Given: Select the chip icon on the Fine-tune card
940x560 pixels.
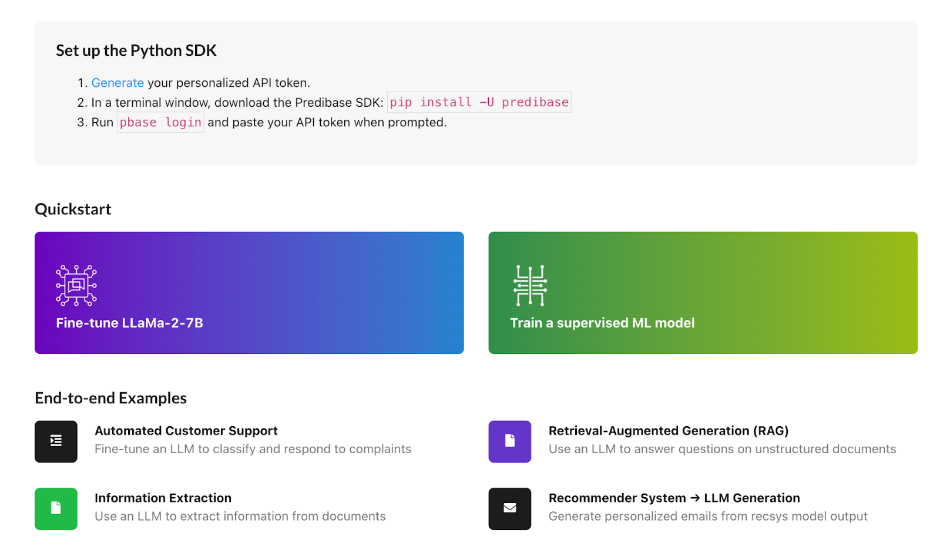Looking at the screenshot, I should (x=76, y=286).
